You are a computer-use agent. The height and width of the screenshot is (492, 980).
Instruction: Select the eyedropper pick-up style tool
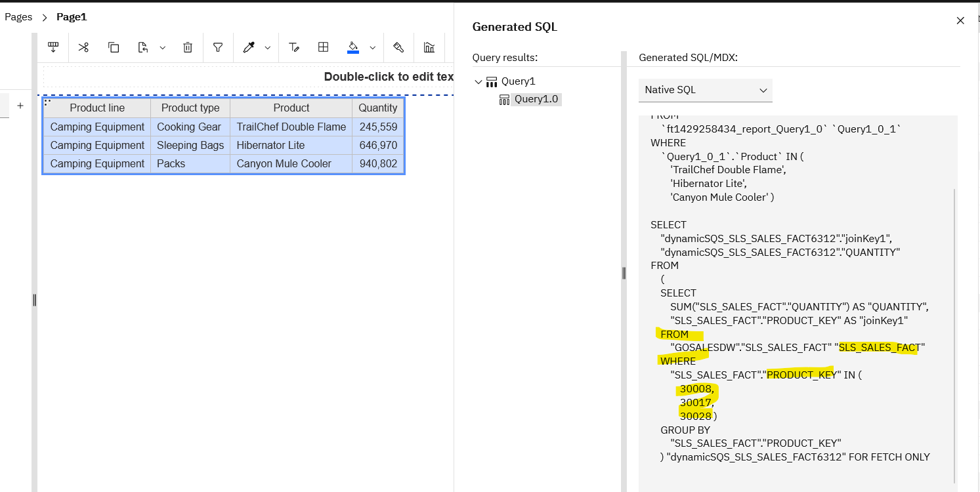tap(249, 47)
